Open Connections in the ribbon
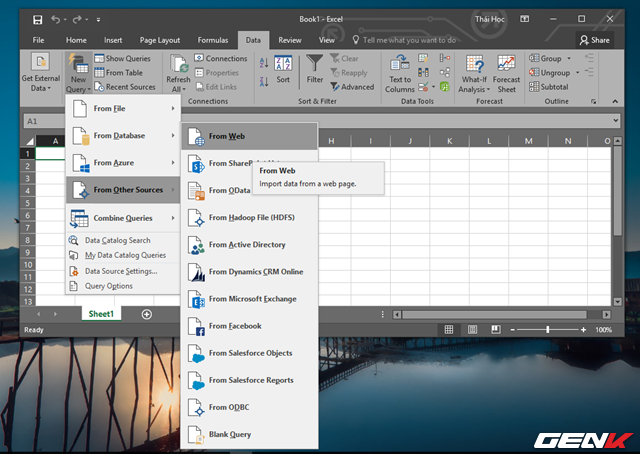The height and width of the screenshot is (454, 640). click(x=221, y=58)
